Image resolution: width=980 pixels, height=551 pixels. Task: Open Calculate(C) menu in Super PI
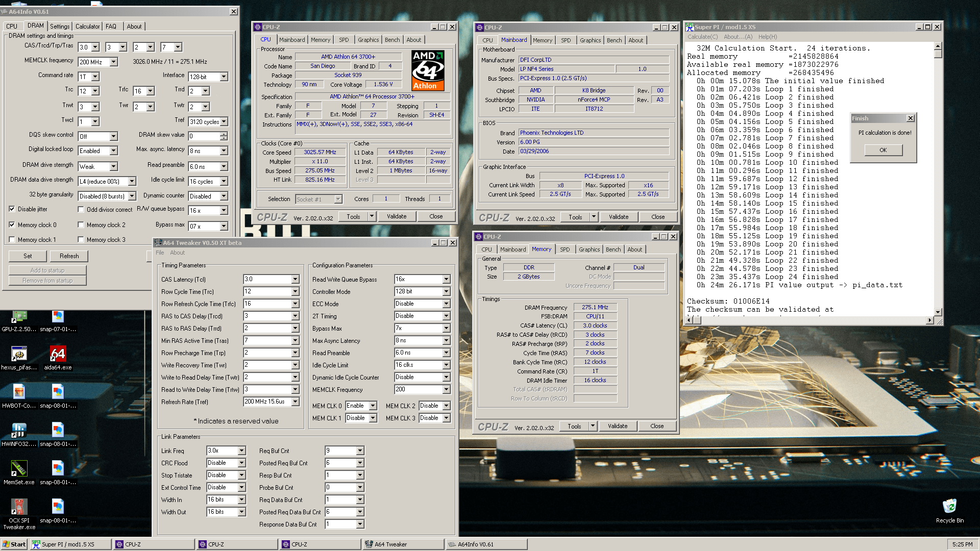(702, 37)
